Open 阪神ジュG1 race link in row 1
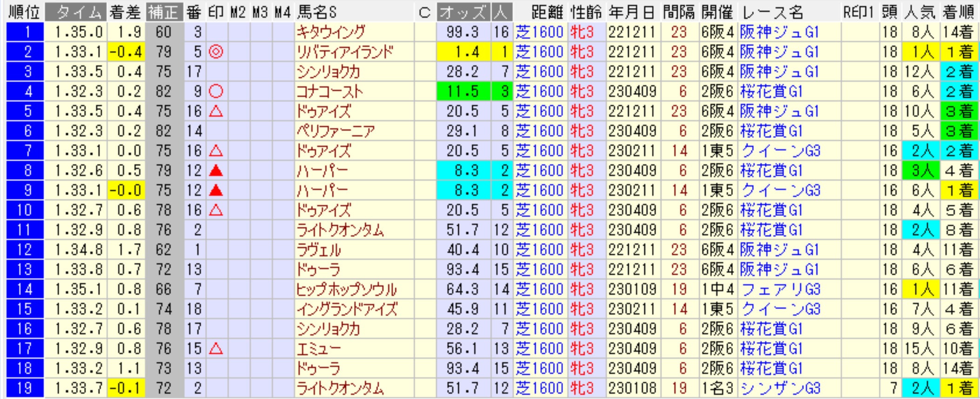The image size is (980, 399). point(779,32)
